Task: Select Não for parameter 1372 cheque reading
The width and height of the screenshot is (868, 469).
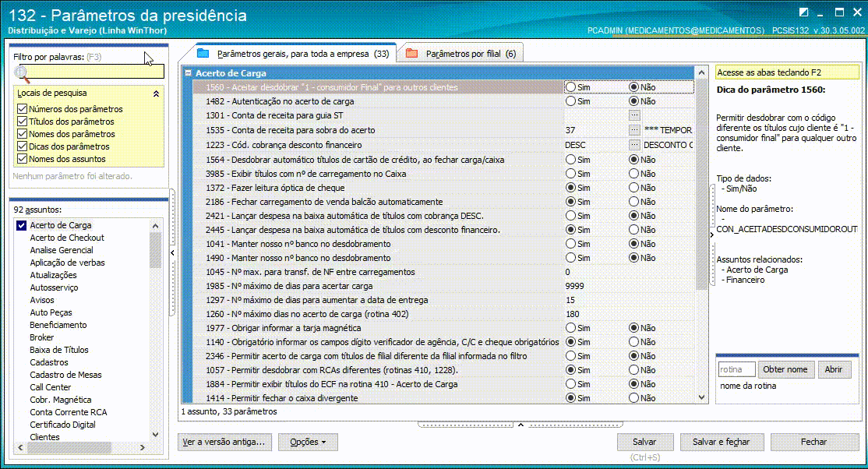Action: (633, 188)
